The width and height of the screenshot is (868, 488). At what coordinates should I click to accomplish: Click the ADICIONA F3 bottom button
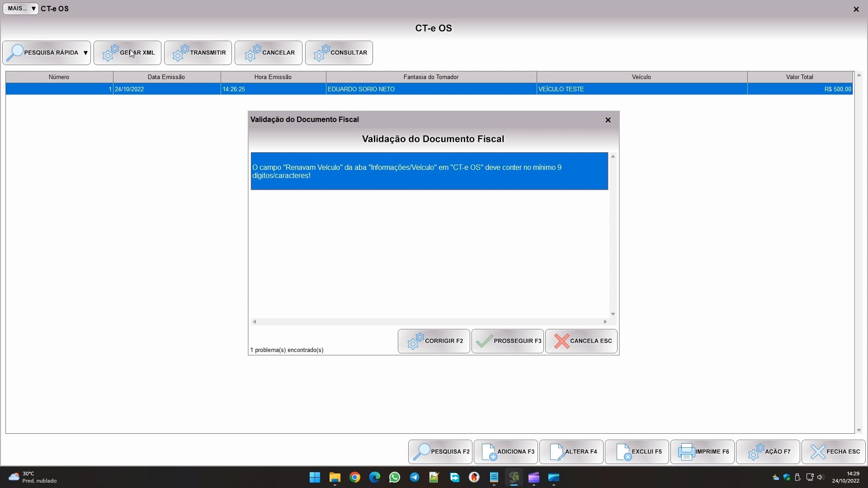(x=506, y=452)
